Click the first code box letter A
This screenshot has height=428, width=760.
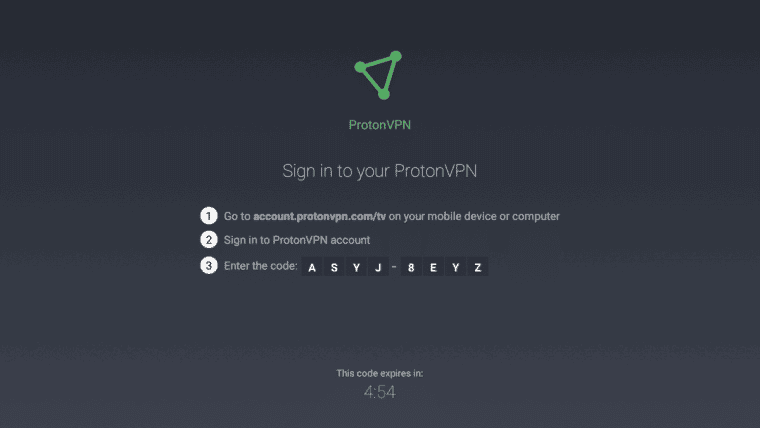pyautogui.click(x=312, y=267)
